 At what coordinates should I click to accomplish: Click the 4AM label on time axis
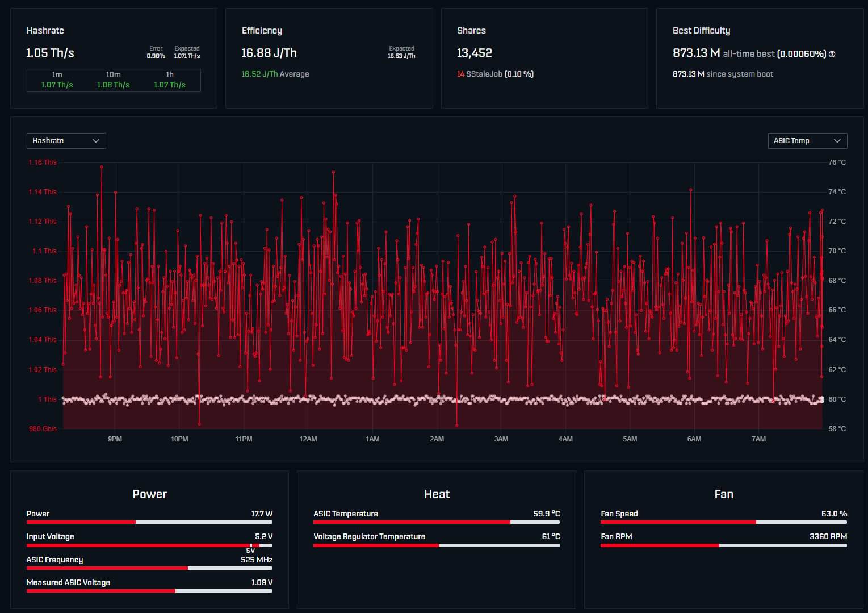[x=565, y=439]
